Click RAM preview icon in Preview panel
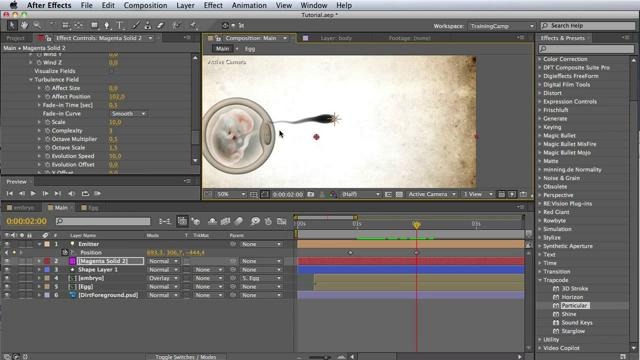The width and height of the screenshot is (640, 360). [98, 193]
